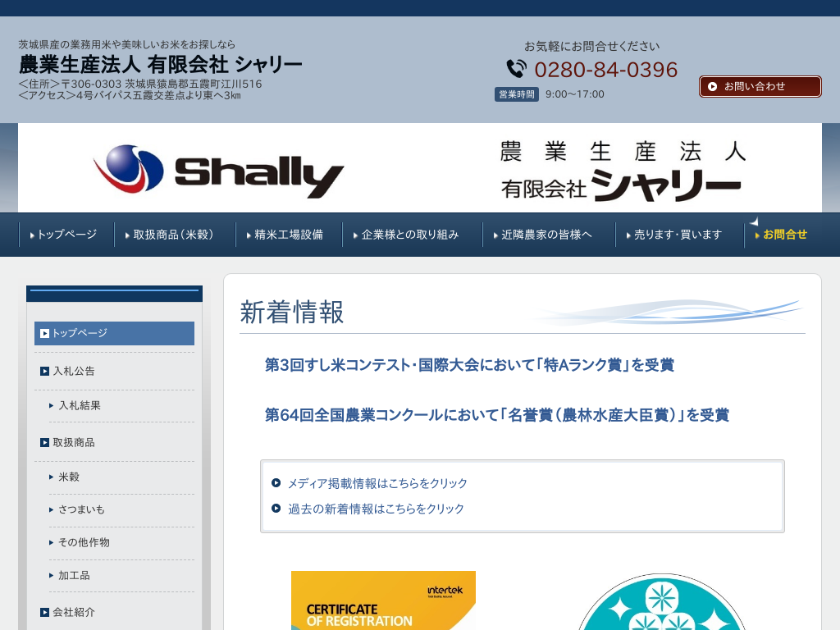The width and height of the screenshot is (840, 630).
Task: Open さつまいも sidebar sub-item
Action: pos(81,509)
